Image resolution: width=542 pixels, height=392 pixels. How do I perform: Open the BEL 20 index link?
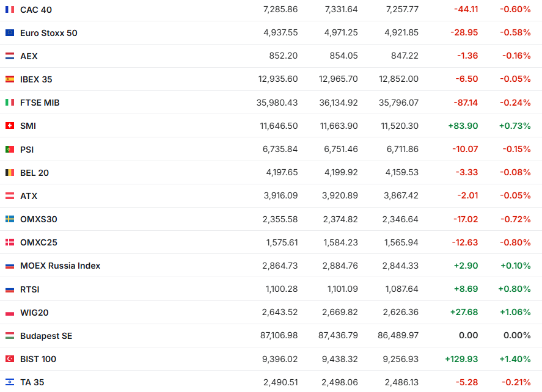coord(34,173)
